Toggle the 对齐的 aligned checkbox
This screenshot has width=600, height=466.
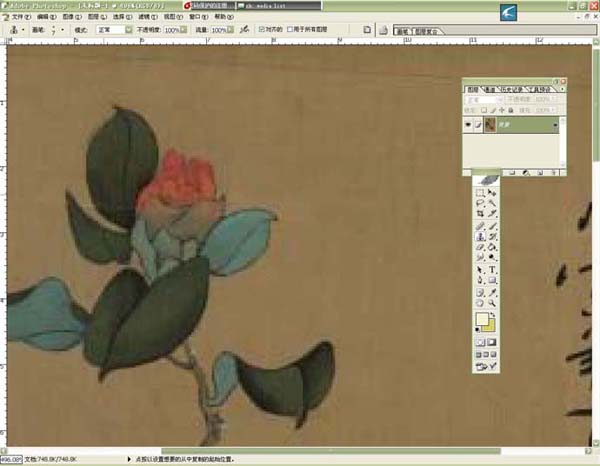[262, 29]
